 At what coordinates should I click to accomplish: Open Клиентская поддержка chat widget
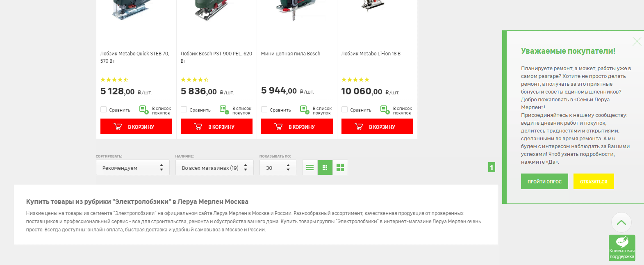click(x=622, y=248)
